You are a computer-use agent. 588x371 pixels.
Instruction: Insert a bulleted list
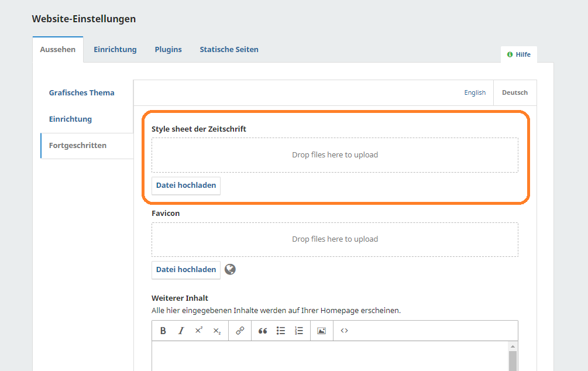[x=281, y=331]
